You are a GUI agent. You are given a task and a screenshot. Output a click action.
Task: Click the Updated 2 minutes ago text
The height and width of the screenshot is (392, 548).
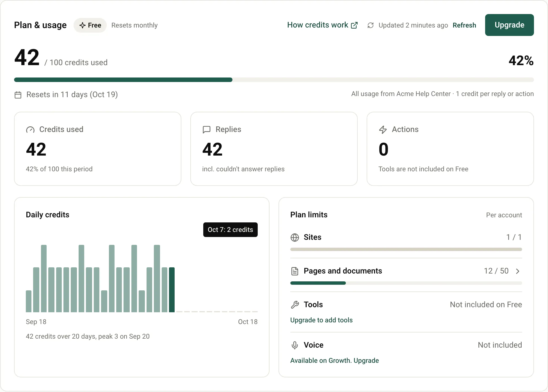[x=413, y=25]
